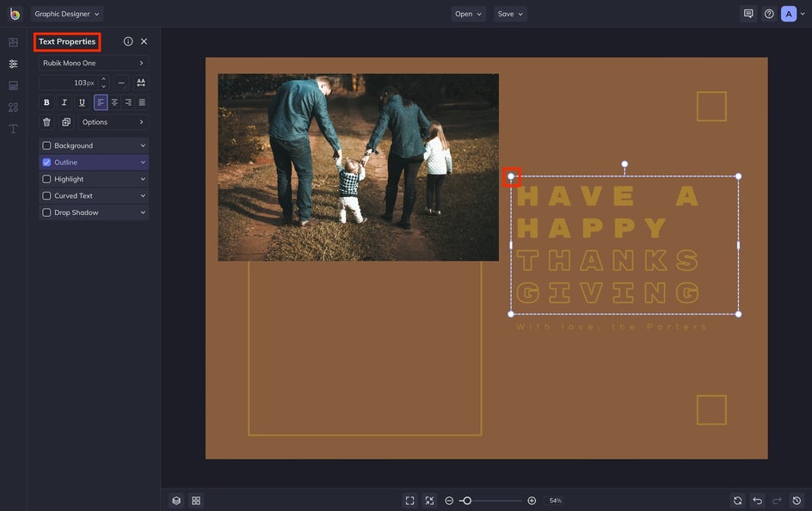Enable the Drop Shadow checkbox
812x511 pixels.
click(x=46, y=212)
